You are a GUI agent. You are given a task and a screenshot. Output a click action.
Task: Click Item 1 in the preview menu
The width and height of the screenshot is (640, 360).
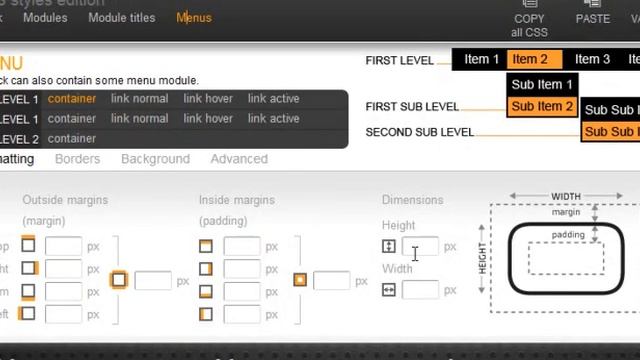tap(481, 59)
